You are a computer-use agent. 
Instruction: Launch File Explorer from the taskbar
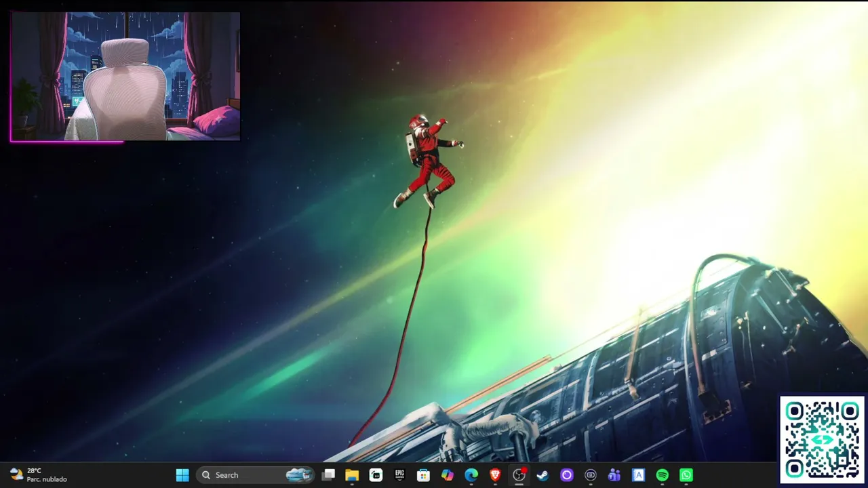pos(352,475)
